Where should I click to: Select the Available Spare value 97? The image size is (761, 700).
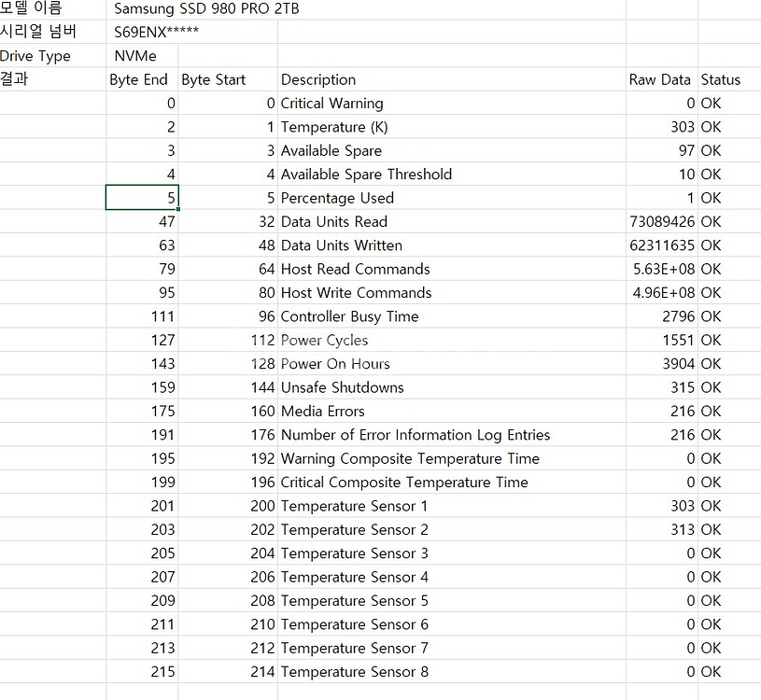(x=686, y=151)
